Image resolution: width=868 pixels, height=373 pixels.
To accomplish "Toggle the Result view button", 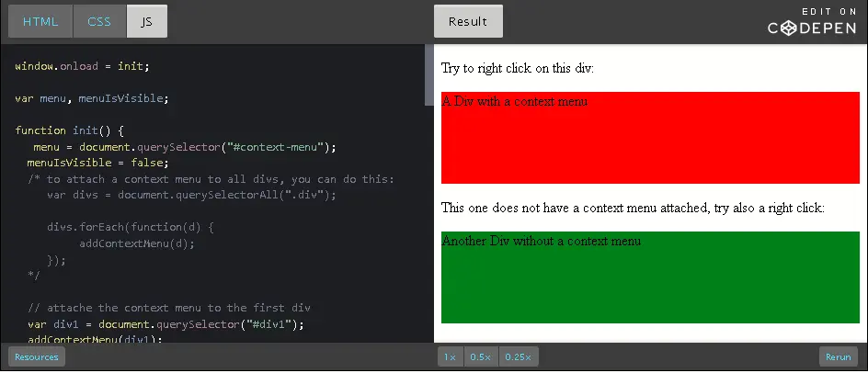I will click(468, 21).
